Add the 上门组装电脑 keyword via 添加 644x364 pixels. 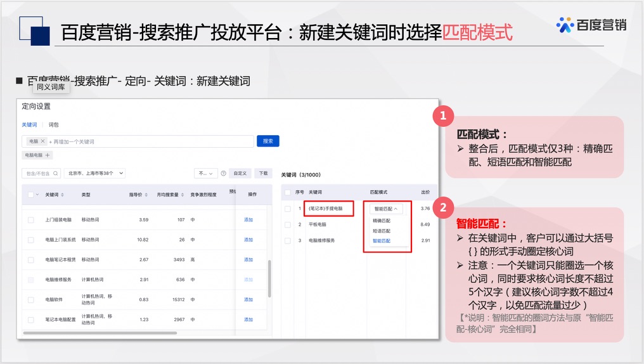click(248, 220)
